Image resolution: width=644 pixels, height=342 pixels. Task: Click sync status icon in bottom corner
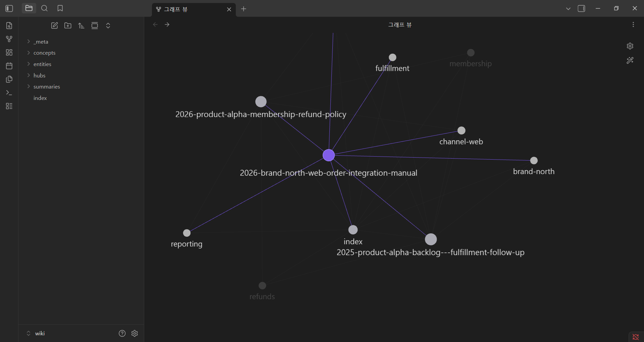636,337
